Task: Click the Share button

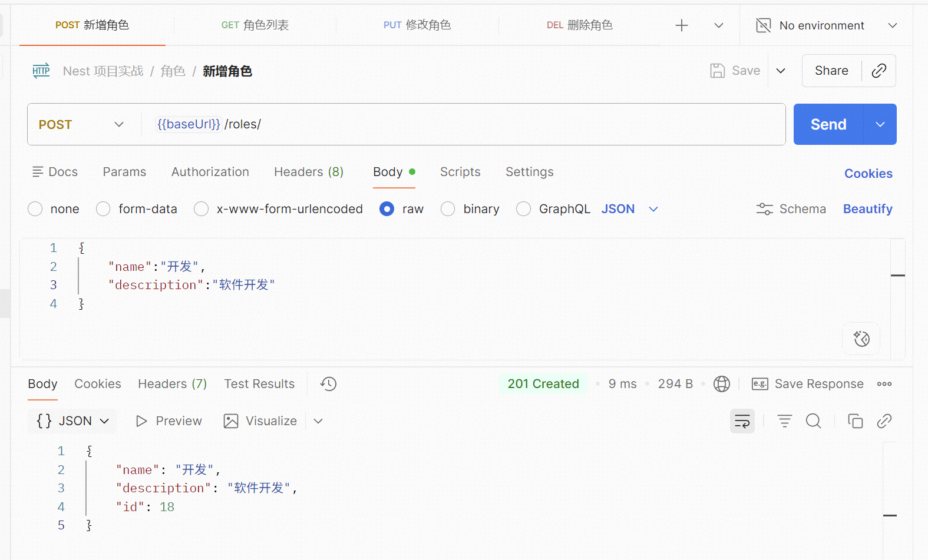Action: (x=831, y=71)
